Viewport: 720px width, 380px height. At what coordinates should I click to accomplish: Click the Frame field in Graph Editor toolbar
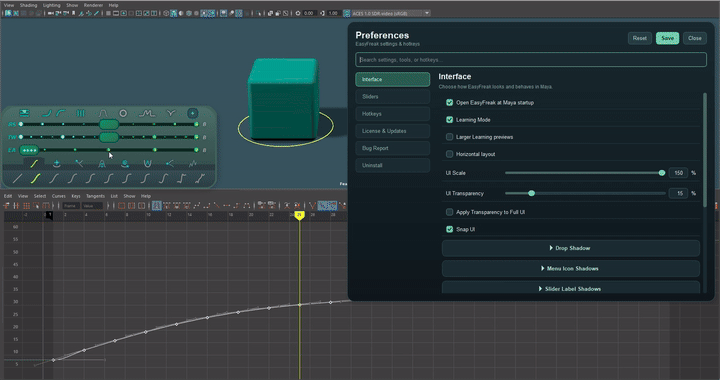pos(71,206)
